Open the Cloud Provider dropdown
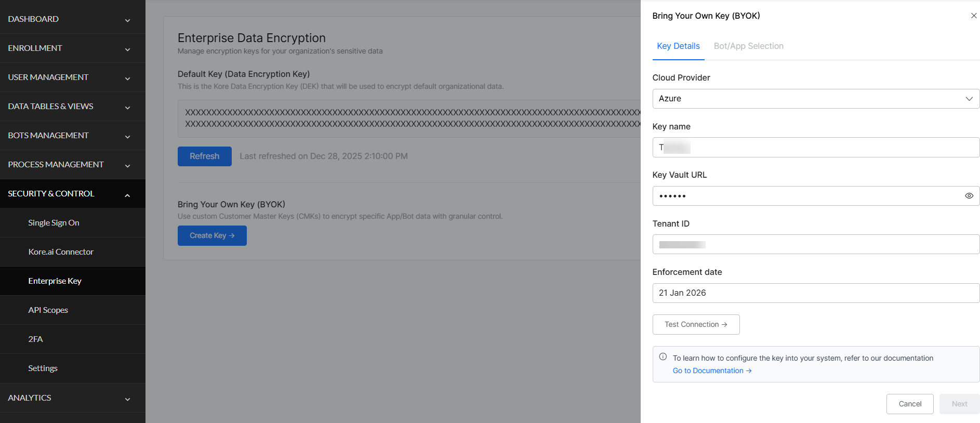The height and width of the screenshot is (423, 980). 816,99
